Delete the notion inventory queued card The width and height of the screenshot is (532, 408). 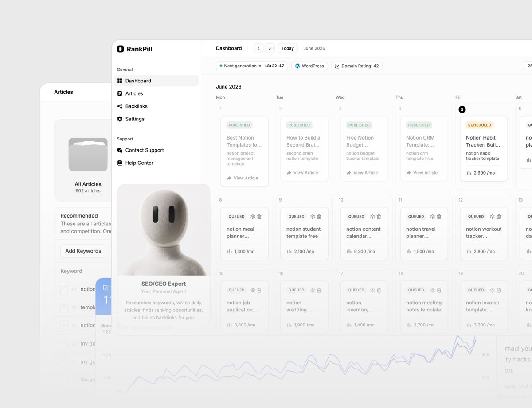(x=379, y=290)
